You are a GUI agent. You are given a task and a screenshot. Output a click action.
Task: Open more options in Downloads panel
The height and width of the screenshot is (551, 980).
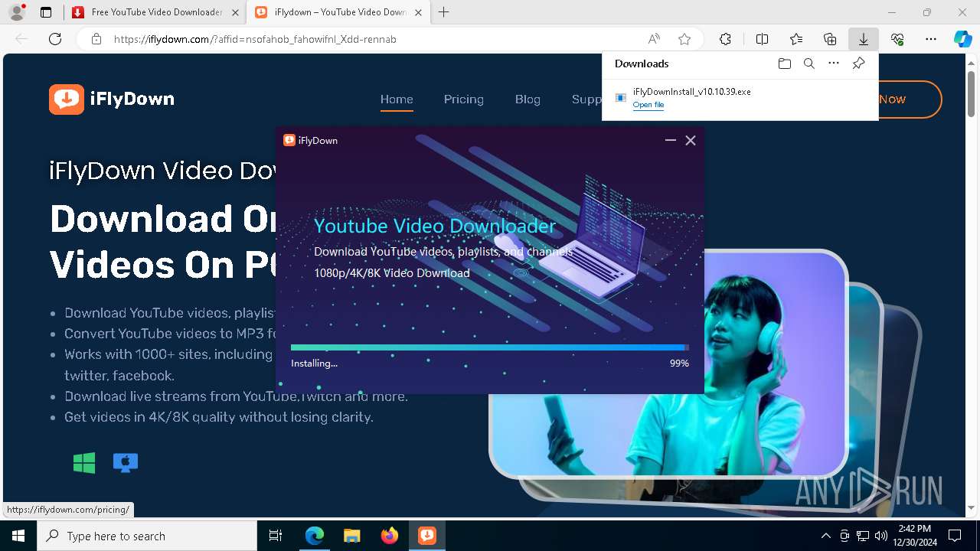click(x=834, y=64)
